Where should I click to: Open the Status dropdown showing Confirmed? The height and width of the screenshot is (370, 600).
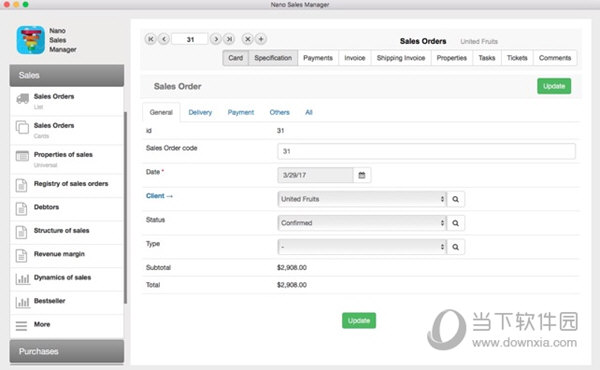pos(362,223)
